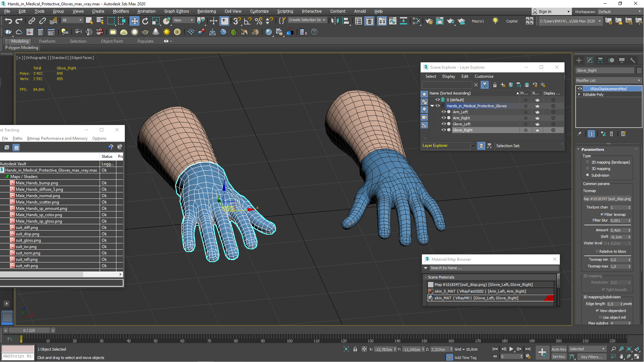
Task: Open the Modifiers menu in menu bar
Action: point(120,11)
